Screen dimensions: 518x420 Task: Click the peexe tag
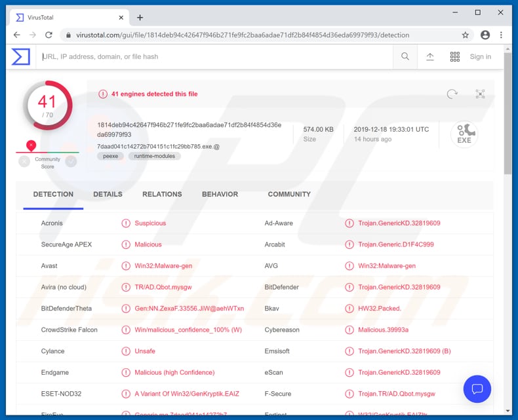[x=110, y=156]
